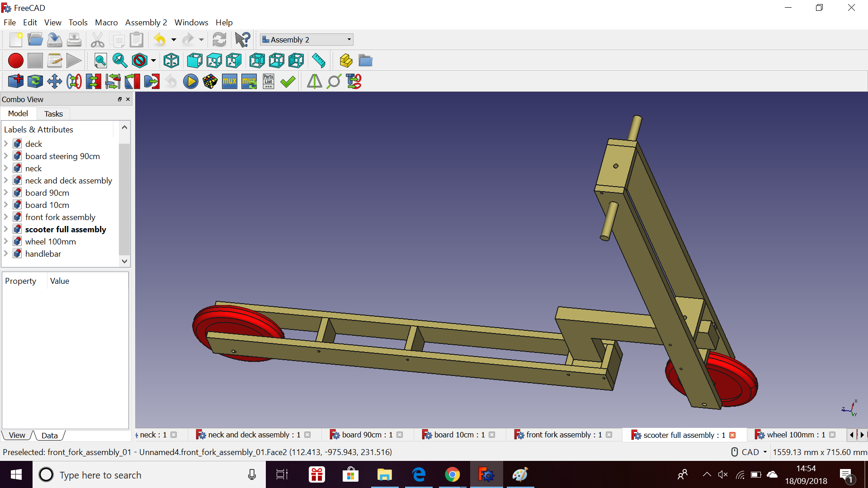
Task: Expand the board steering 90cm item
Action: click(6, 156)
